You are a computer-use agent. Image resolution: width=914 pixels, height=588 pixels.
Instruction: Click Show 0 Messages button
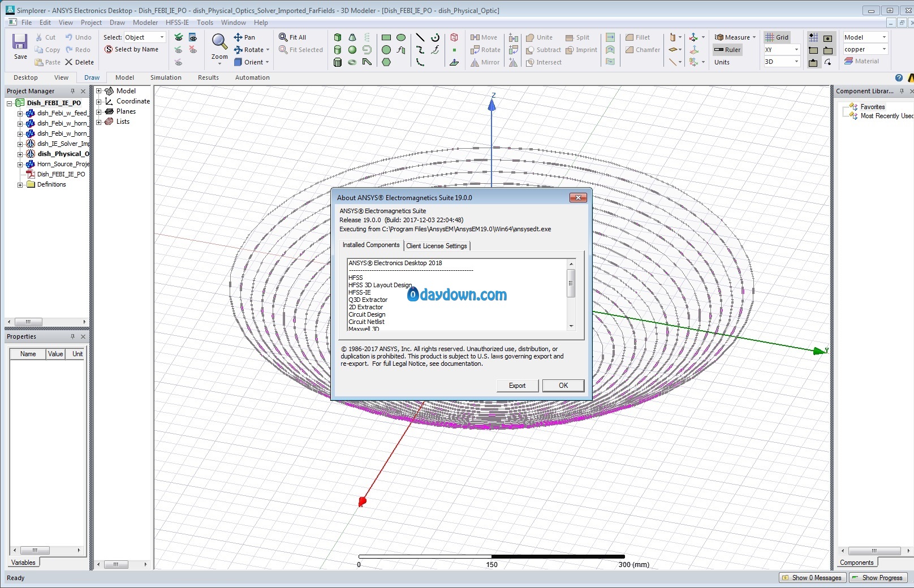(812, 578)
